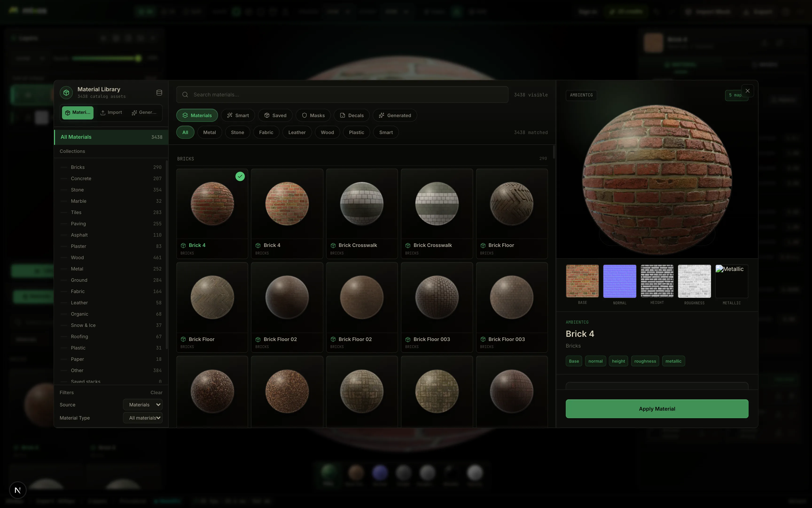Open the Asphalt collection
The image size is (812, 508).
click(111, 235)
